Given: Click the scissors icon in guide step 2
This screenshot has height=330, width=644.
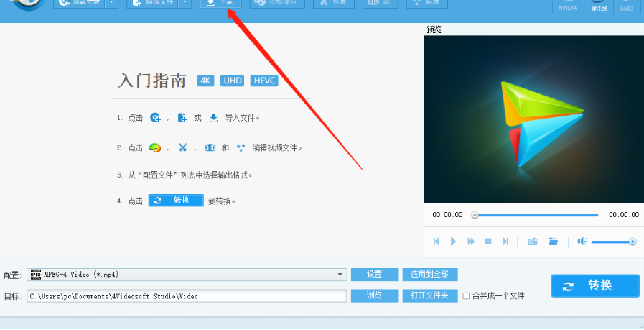Looking at the screenshot, I should 183,147.
